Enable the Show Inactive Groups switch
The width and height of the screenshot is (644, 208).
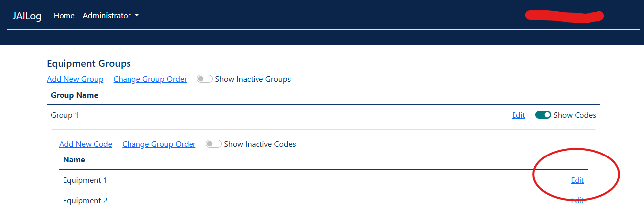(205, 79)
